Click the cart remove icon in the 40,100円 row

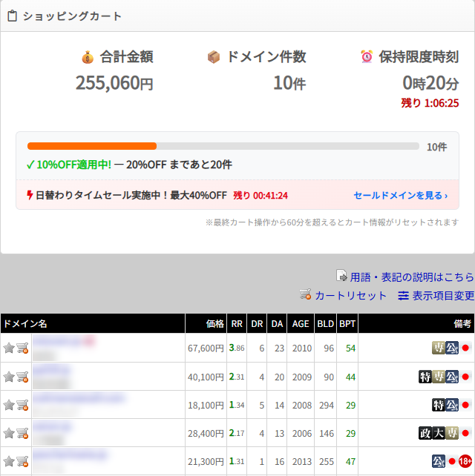pos(22,377)
